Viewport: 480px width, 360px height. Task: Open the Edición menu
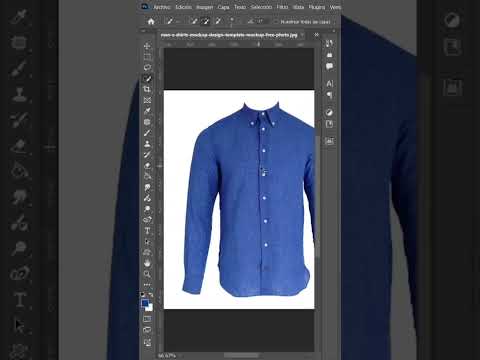(x=183, y=7)
